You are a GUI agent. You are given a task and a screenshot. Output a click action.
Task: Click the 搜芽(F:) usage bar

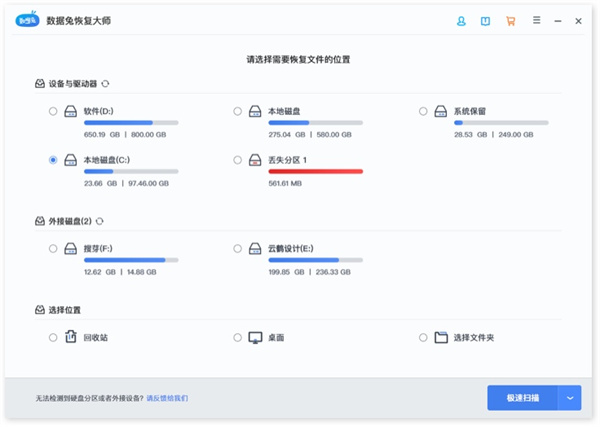[x=131, y=260]
